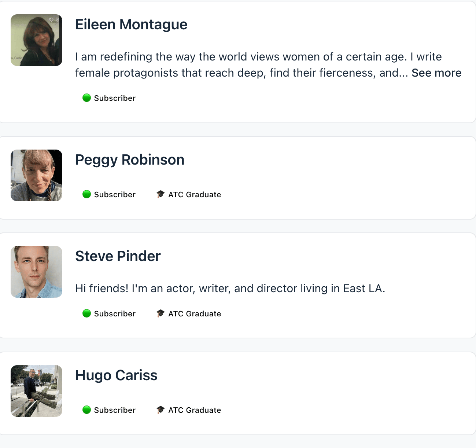Click green Subscriber dot for Steve Pinder
This screenshot has width=476, height=448.
point(87,313)
